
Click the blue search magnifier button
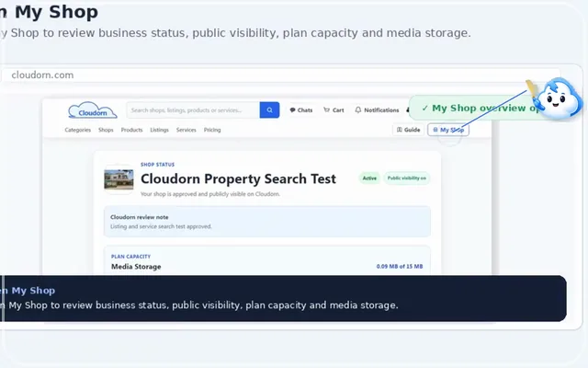(269, 110)
